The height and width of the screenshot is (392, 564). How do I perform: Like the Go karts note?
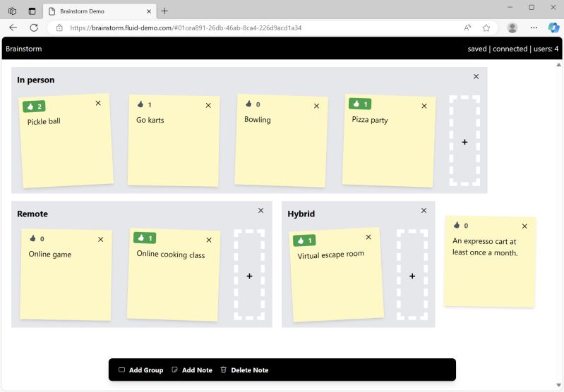click(145, 104)
